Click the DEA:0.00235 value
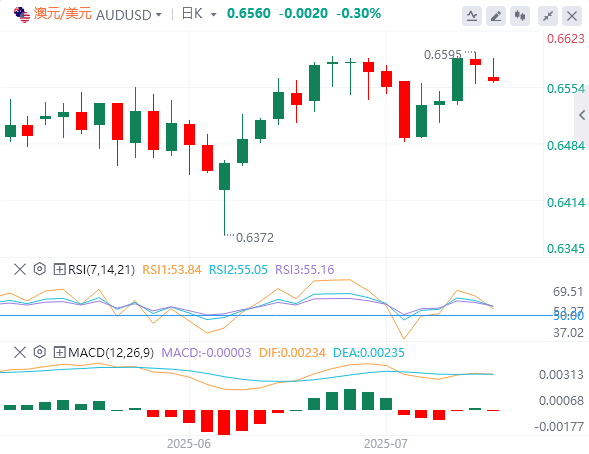 coord(369,353)
